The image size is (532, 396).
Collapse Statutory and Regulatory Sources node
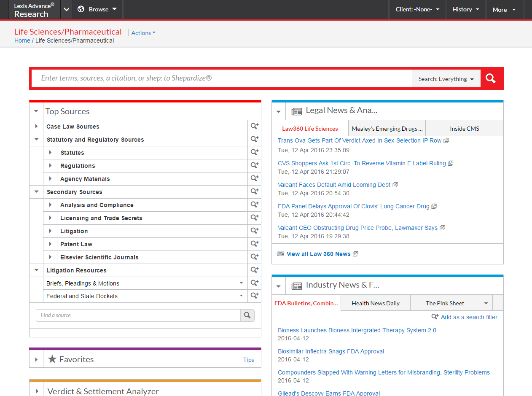[x=36, y=139]
